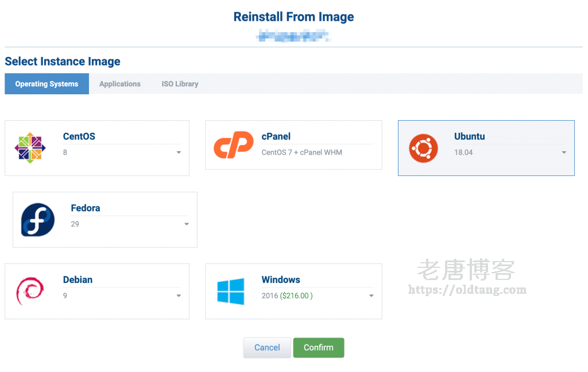Click the red Debian swirl logo
588x372 pixels.
(30, 291)
